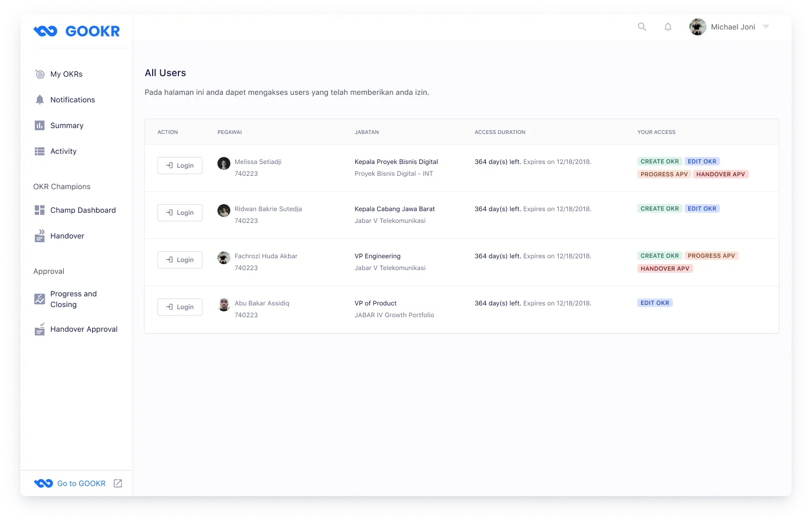Open the Champ Dashboard icon

(40, 210)
